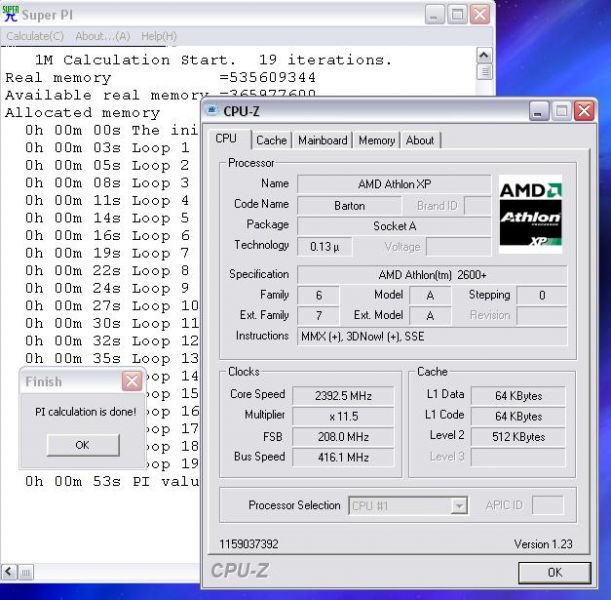Viewport: 611px width, 600px height.
Task: Open the Calculate menu in Super PI
Action: point(35,36)
